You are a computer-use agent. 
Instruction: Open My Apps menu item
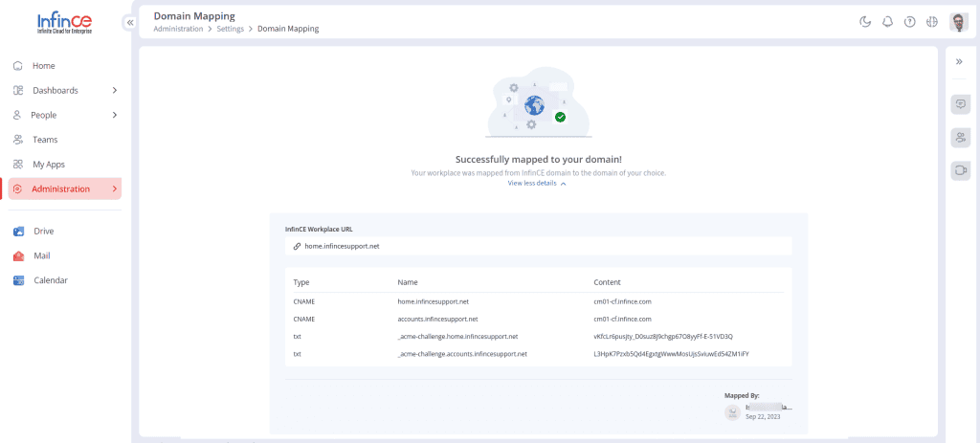click(x=49, y=165)
